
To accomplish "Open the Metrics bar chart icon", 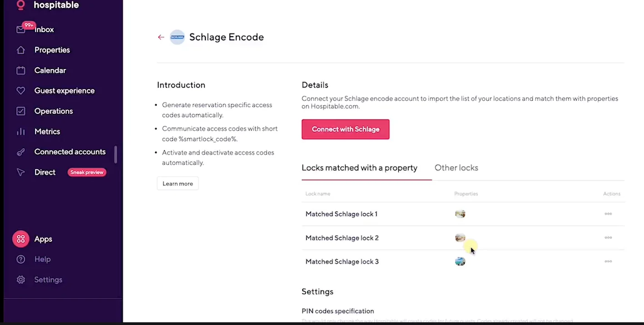I will coord(21,132).
